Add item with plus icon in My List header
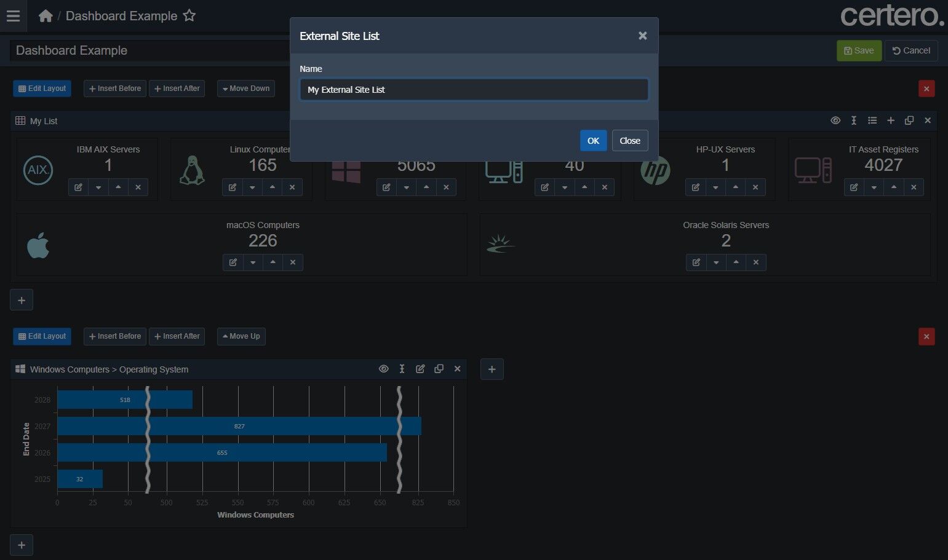This screenshot has height=560, width=948. pos(891,120)
